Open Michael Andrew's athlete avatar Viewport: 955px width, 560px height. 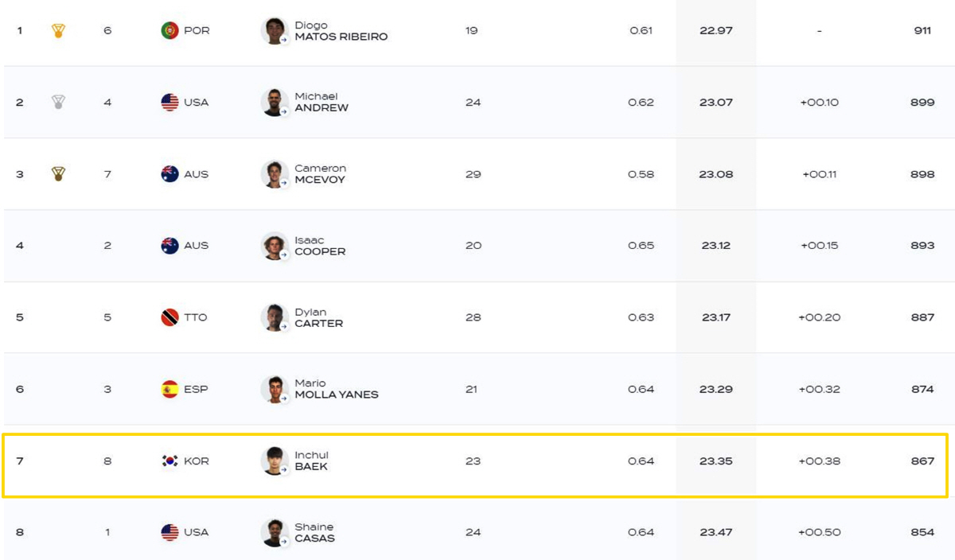[275, 103]
